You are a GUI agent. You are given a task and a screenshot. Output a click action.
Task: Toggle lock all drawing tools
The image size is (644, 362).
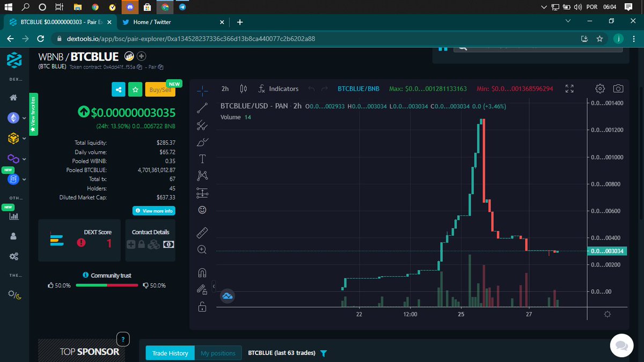pos(202,307)
